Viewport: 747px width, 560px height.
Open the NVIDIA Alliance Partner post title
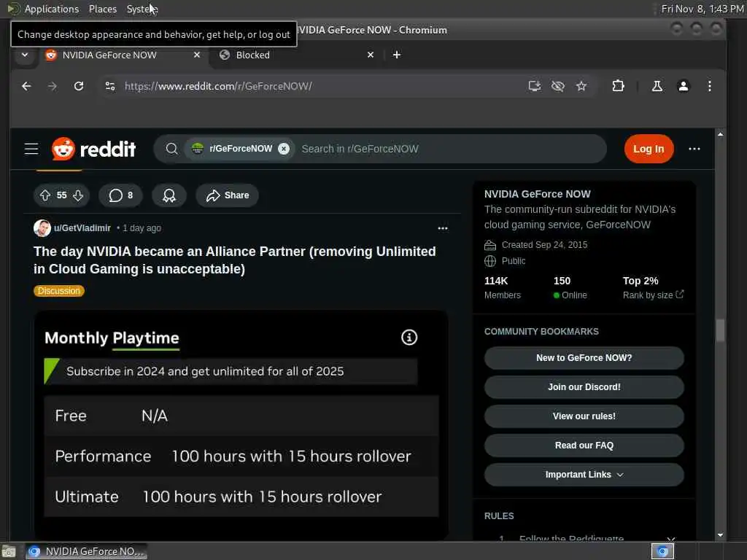tap(234, 260)
